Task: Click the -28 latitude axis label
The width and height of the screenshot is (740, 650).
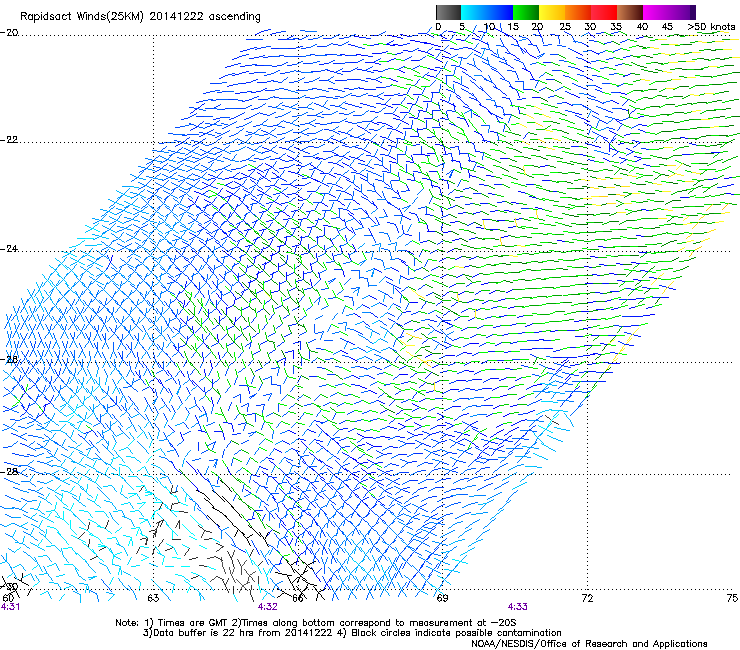Action: click(9, 471)
